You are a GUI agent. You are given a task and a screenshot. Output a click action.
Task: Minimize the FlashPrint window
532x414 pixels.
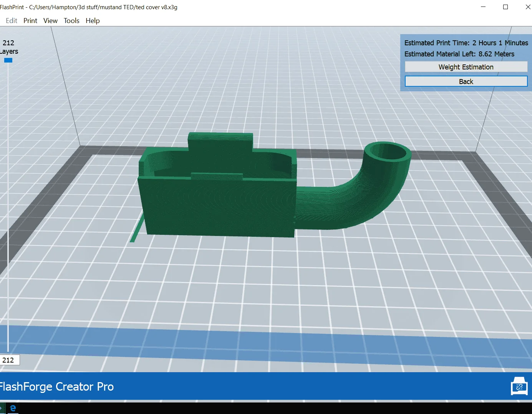483,7
